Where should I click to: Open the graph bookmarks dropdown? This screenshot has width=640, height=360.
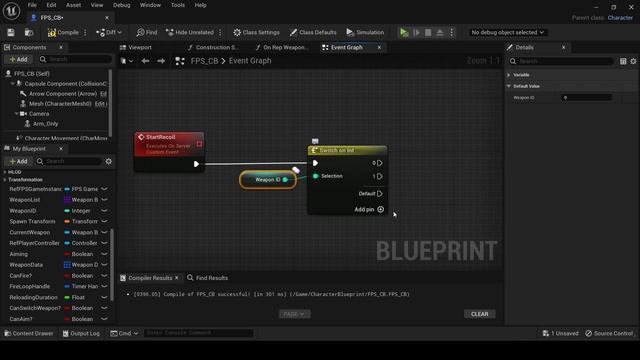pyautogui.click(x=127, y=61)
